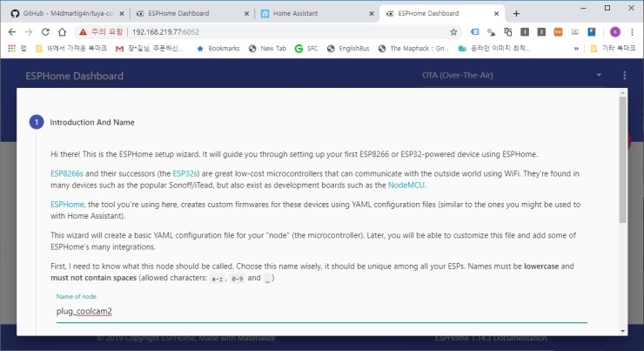Screen dimensions: 644x351
Task: Click the wizard dialog scrollbar thumb
Action: click(x=622, y=160)
